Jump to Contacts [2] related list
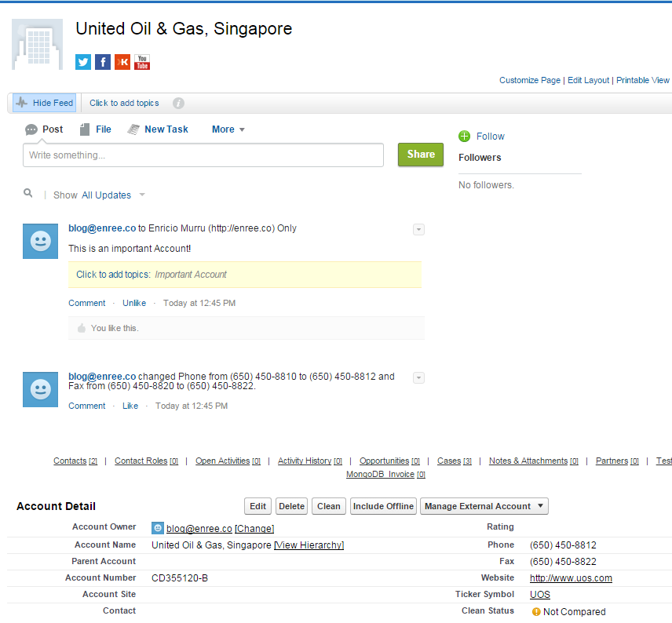Viewport: 672px width, 623px height. tap(75, 461)
